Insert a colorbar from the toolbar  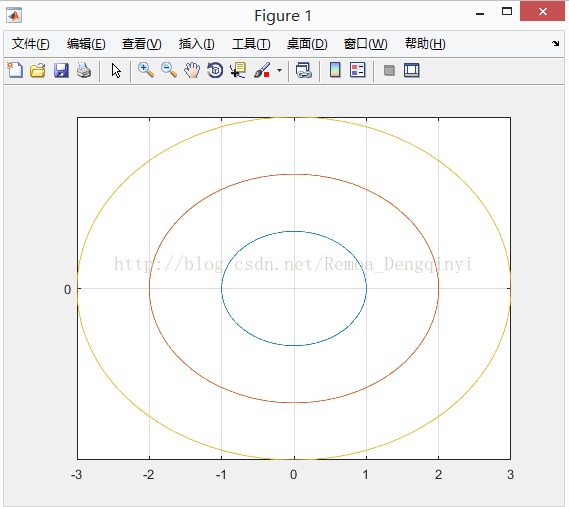(x=335, y=70)
